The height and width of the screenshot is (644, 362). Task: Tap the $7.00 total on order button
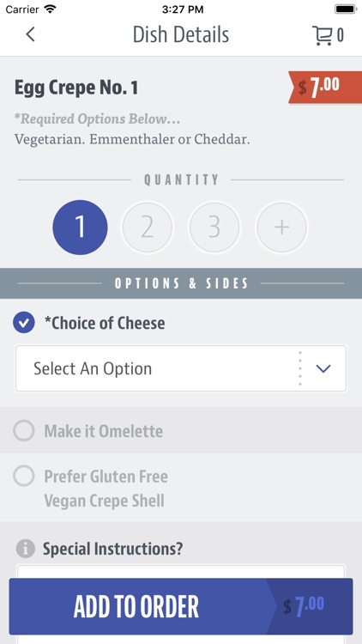pyautogui.click(x=304, y=605)
